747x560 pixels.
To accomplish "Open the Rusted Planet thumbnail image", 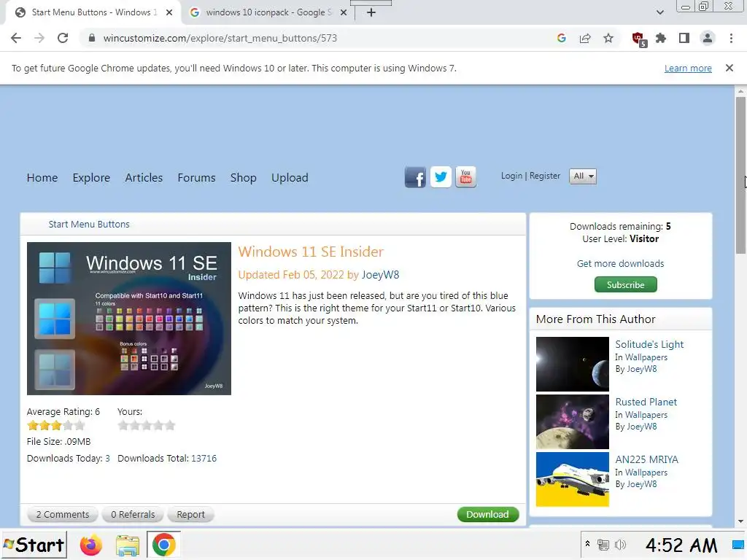I will 572,422.
